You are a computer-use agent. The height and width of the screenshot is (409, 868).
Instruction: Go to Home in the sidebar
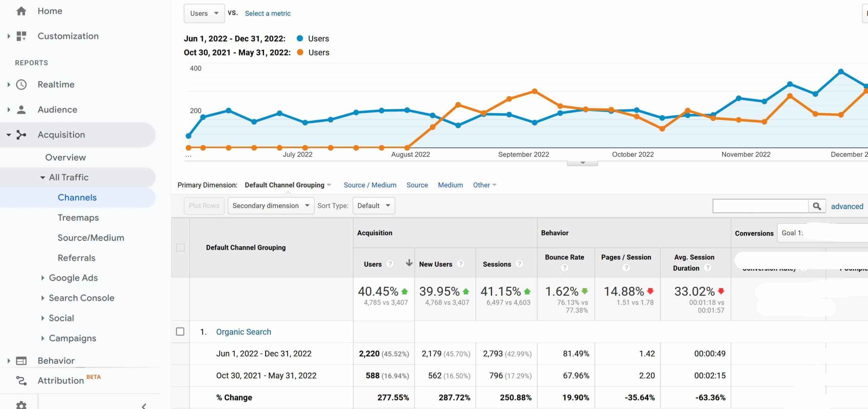coord(50,11)
